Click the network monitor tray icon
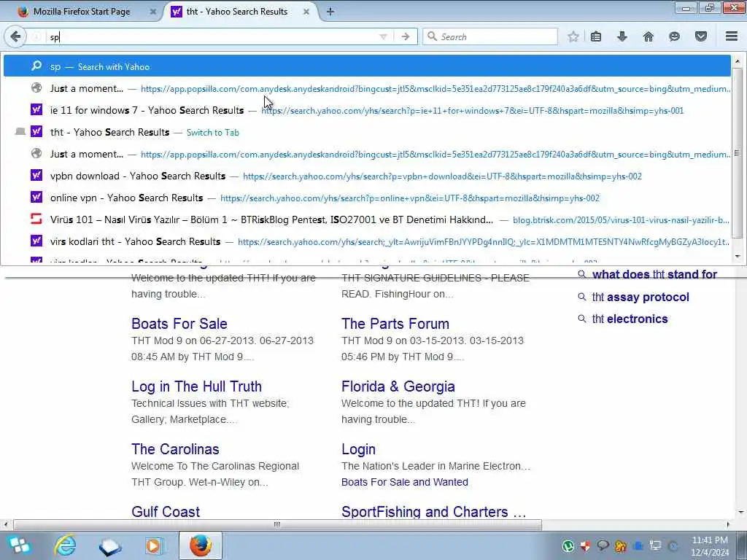Viewport: 747px width, 560px height. point(656,546)
